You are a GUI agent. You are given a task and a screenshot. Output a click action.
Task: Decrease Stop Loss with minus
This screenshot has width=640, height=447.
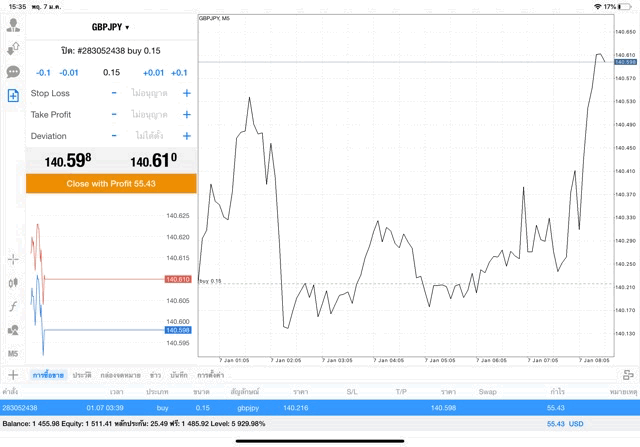(x=114, y=93)
